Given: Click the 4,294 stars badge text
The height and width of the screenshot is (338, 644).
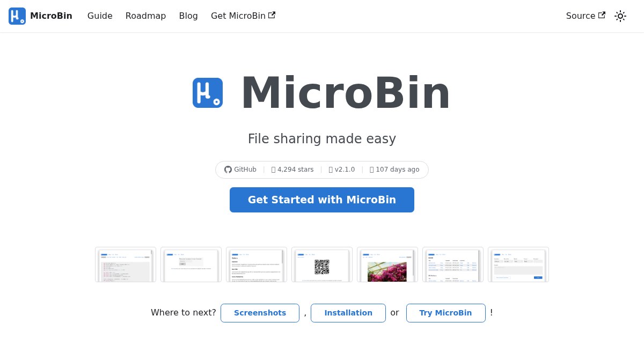Looking at the screenshot, I should 292,170.
